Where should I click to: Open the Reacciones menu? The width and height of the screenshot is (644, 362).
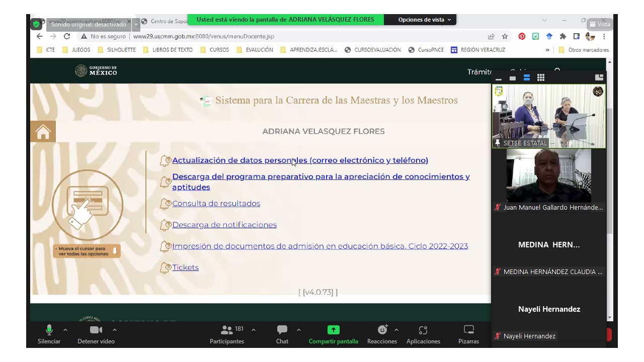[382, 335]
